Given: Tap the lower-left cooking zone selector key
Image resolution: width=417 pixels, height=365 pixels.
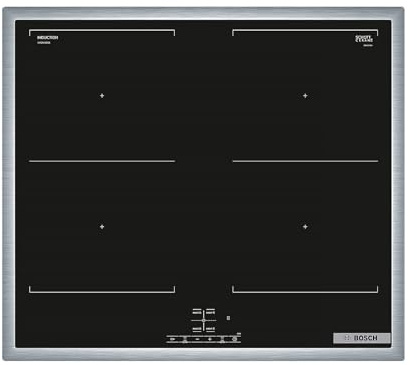Looking at the screenshot, I should pos(197,329).
